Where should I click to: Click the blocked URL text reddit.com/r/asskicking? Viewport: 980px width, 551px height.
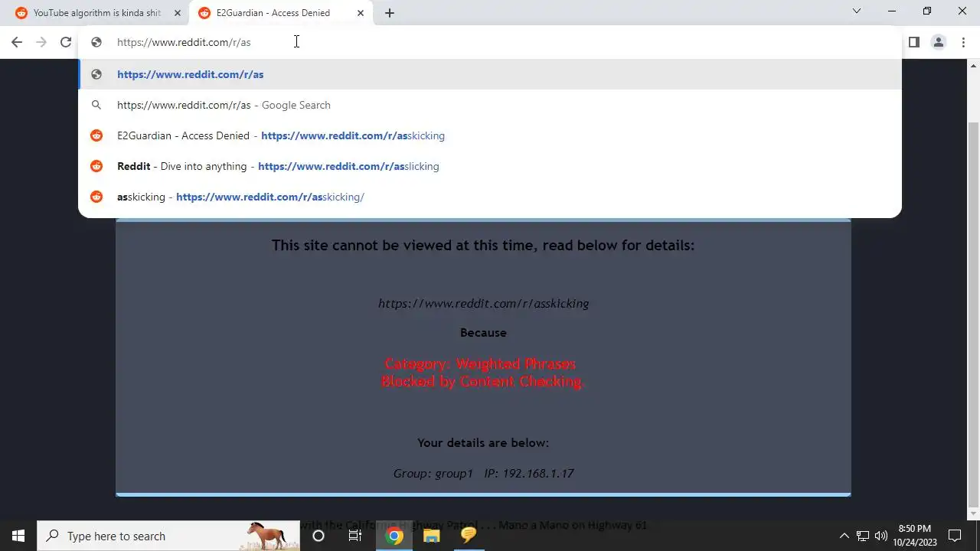pyautogui.click(x=483, y=303)
